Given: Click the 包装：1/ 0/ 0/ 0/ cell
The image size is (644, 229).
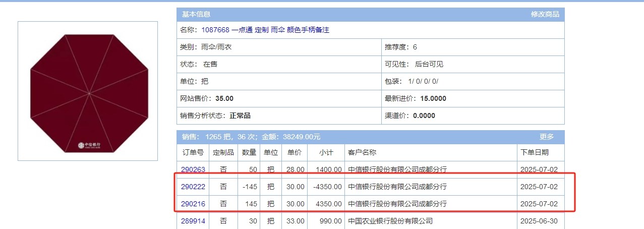Looking at the screenshot, I should (x=473, y=81).
